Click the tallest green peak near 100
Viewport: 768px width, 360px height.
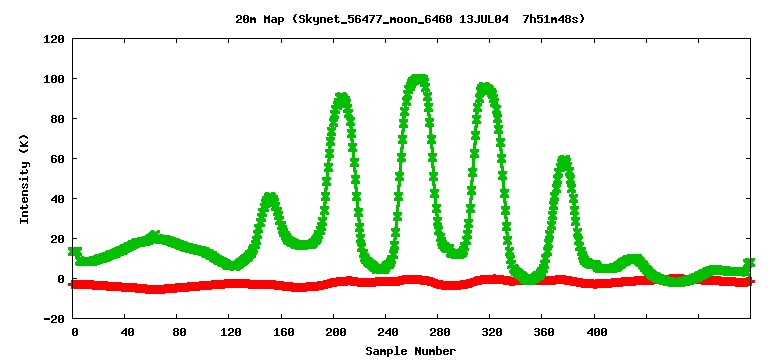coord(416,80)
